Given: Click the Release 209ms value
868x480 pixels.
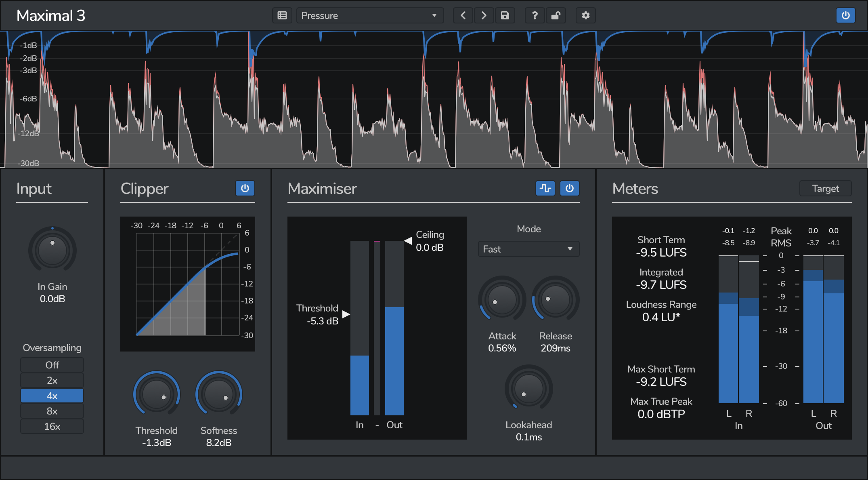Looking at the screenshot, I should (556, 348).
